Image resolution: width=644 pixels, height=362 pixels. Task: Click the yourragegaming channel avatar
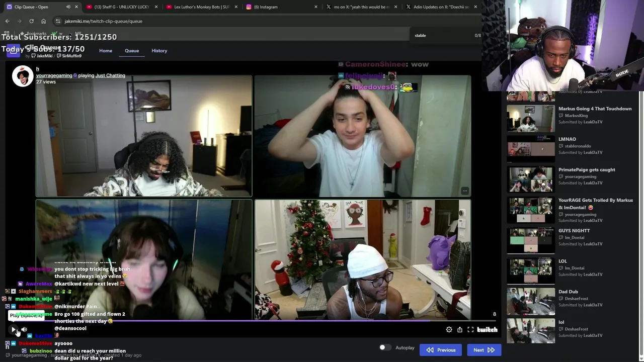point(23,76)
